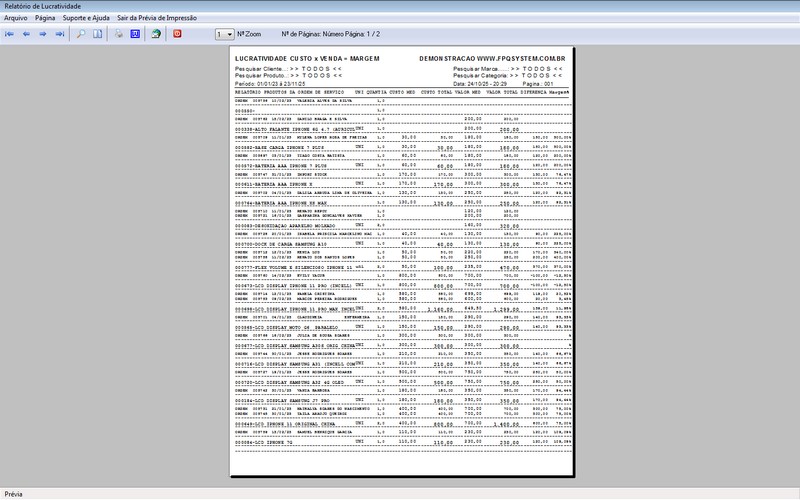Click the blue save/export icon

[x=136, y=34]
